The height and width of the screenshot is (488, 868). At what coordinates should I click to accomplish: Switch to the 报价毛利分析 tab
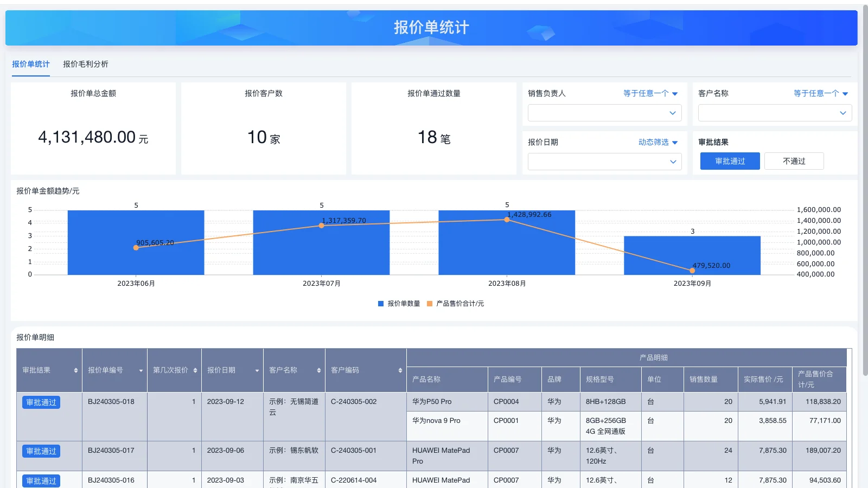(x=86, y=64)
